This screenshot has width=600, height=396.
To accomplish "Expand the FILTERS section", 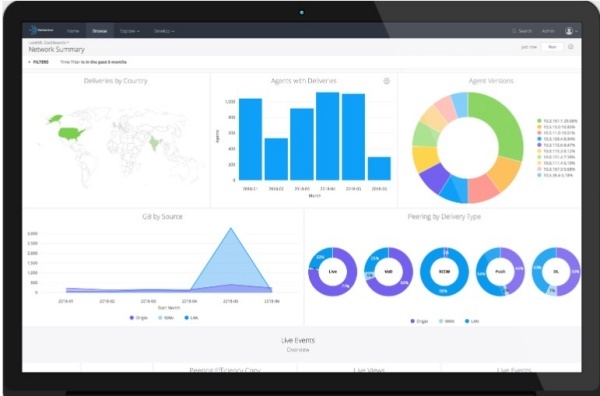I will point(38,62).
